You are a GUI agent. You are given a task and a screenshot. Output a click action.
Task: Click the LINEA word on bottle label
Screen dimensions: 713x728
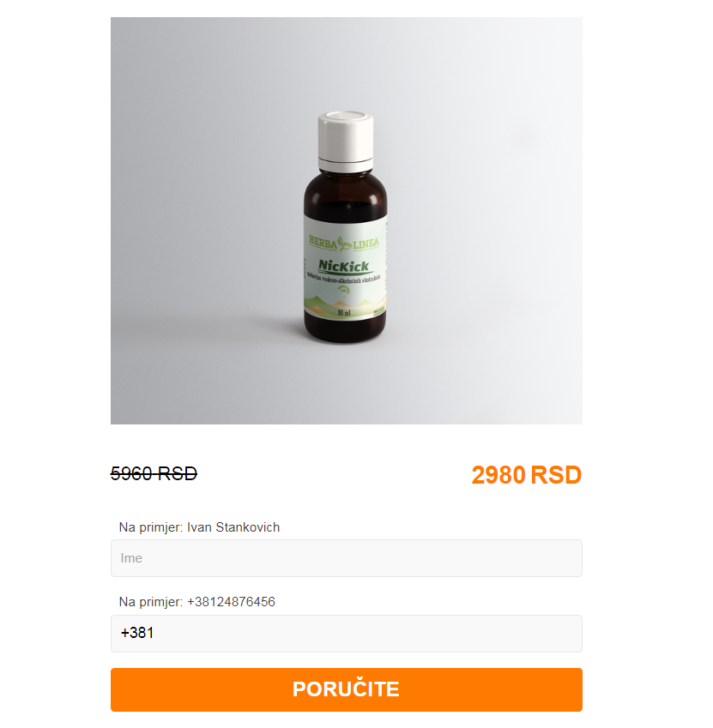(366, 243)
